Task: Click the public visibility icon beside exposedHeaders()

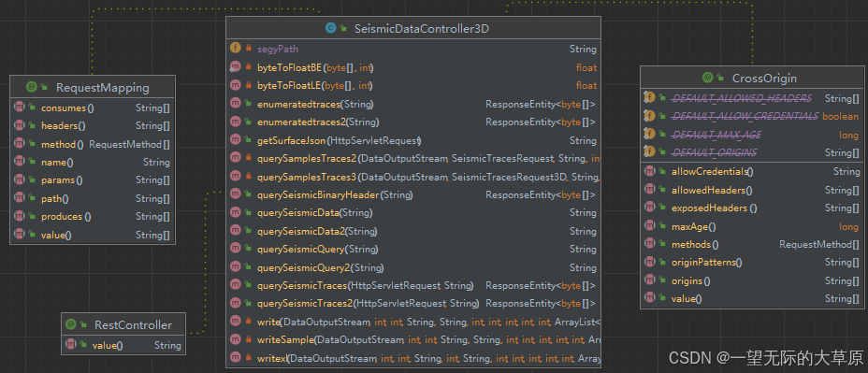Action: 662,208
